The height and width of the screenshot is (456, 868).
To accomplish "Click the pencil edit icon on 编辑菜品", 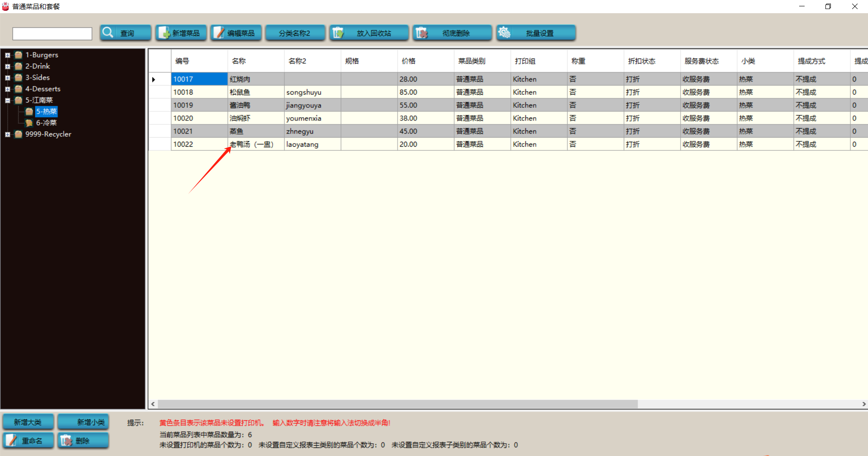I will pos(219,33).
